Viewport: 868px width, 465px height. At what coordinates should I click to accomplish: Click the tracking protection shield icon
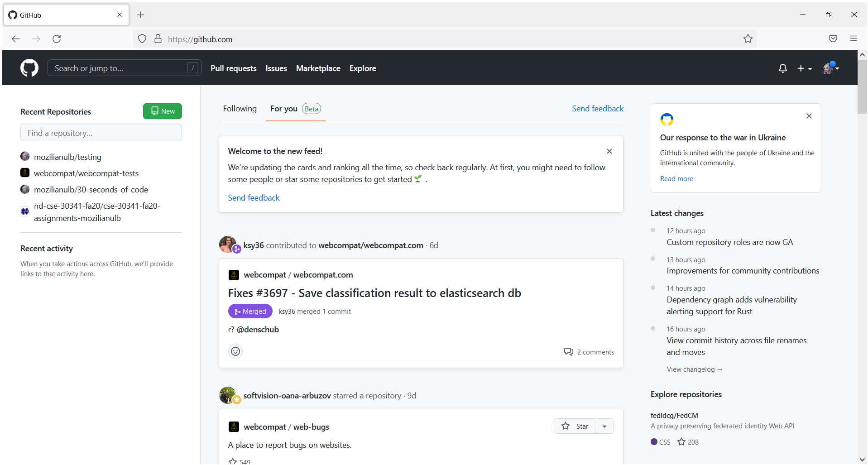(142, 39)
